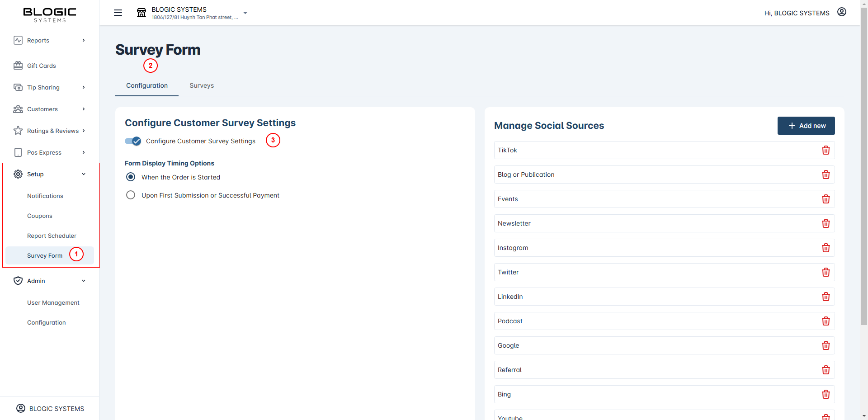Open the user profile icon at top right
Viewport: 868px width, 420px height.
842,12
